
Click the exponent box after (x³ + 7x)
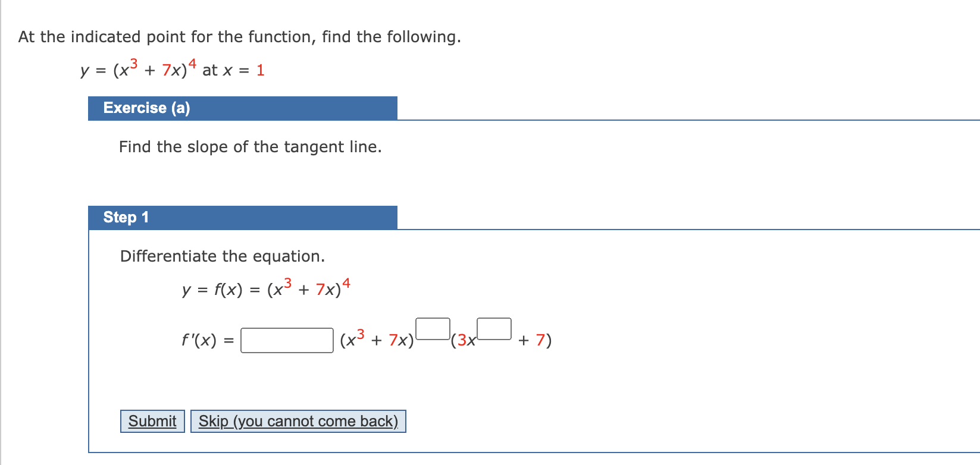pos(432,328)
